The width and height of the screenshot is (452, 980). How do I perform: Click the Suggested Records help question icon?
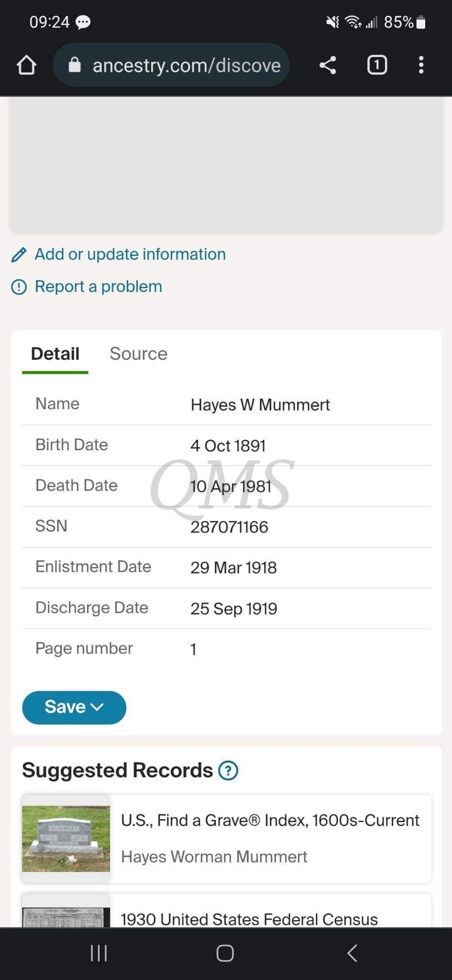tap(228, 770)
